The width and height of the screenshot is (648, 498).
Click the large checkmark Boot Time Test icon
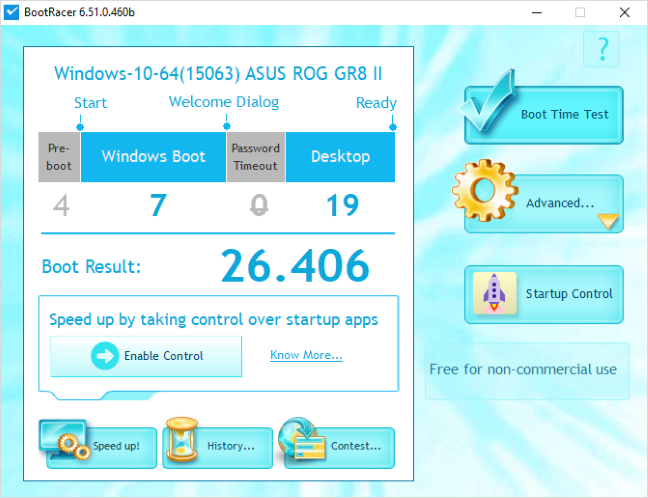pyautogui.click(x=488, y=100)
